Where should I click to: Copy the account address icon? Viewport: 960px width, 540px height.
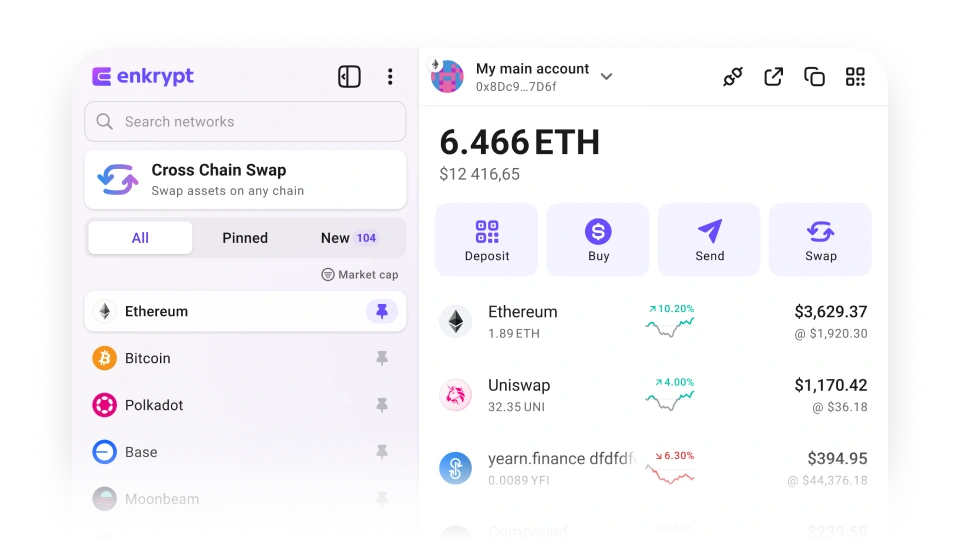click(x=814, y=77)
